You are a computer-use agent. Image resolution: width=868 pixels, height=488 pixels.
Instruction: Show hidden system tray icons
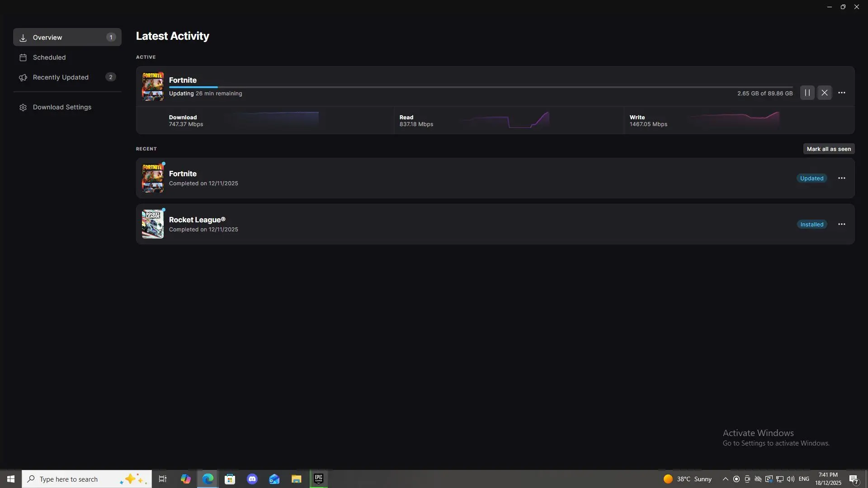(x=725, y=479)
